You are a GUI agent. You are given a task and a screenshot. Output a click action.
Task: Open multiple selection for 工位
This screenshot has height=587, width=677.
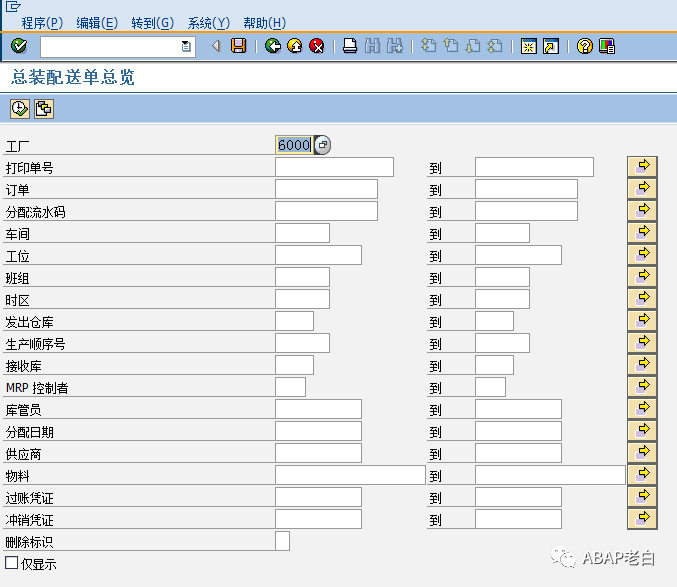coord(642,254)
